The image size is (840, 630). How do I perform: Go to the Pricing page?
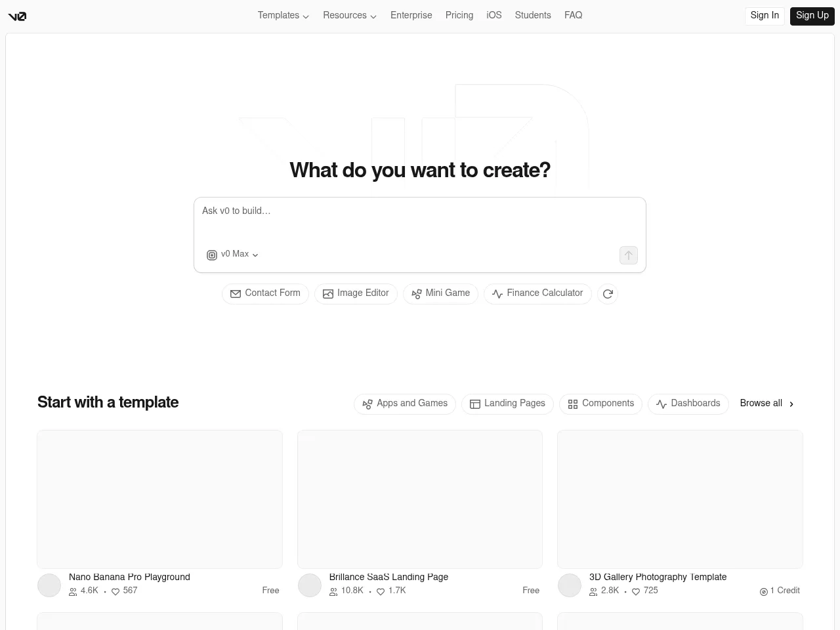(459, 16)
